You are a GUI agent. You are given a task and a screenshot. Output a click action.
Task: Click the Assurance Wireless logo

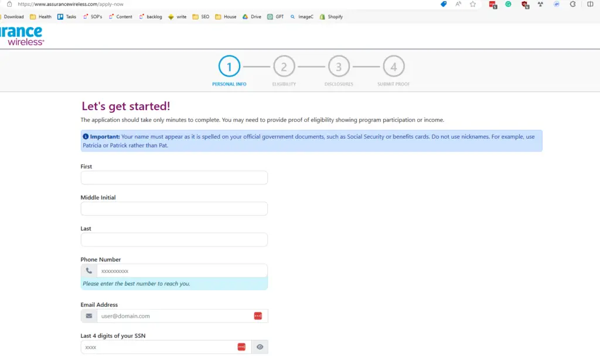(x=22, y=36)
